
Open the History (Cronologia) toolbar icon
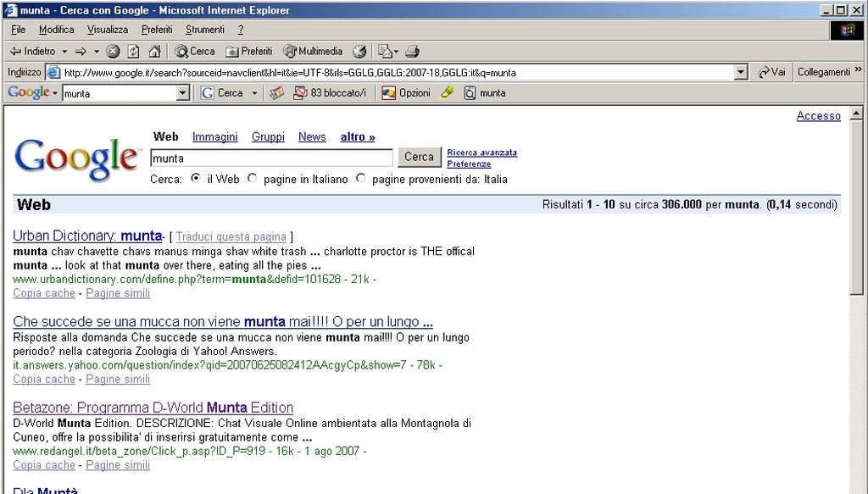click(x=359, y=51)
